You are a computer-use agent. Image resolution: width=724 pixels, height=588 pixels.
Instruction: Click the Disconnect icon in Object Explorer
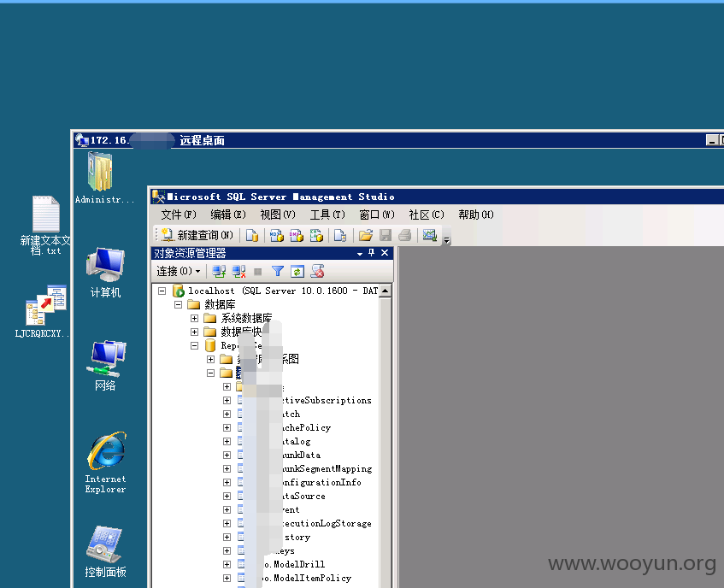[238, 272]
